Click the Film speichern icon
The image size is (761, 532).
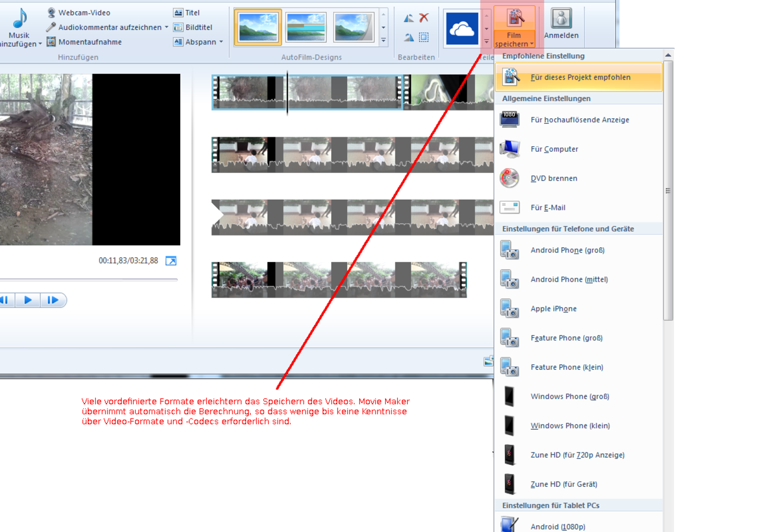[x=515, y=18]
